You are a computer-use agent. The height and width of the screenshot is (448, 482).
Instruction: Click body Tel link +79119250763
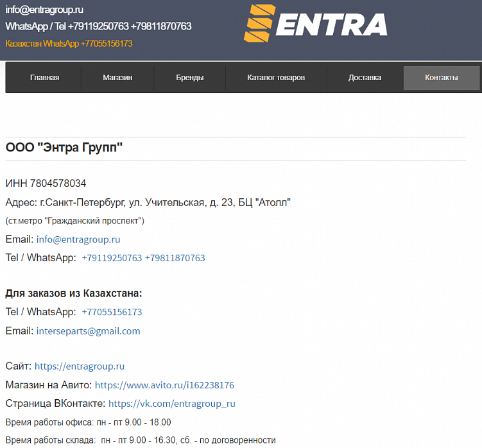pyautogui.click(x=112, y=257)
